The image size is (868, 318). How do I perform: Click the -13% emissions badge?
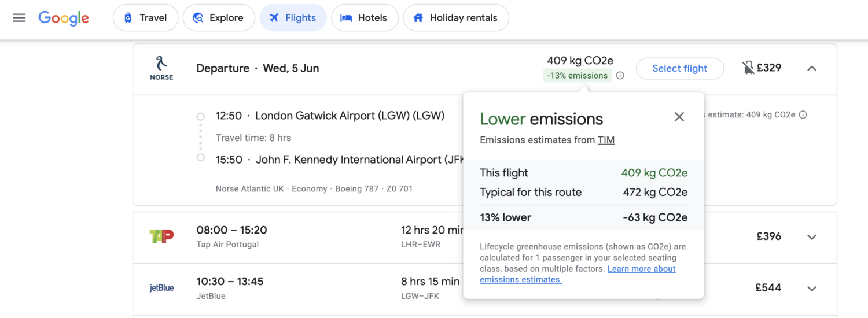pos(577,76)
